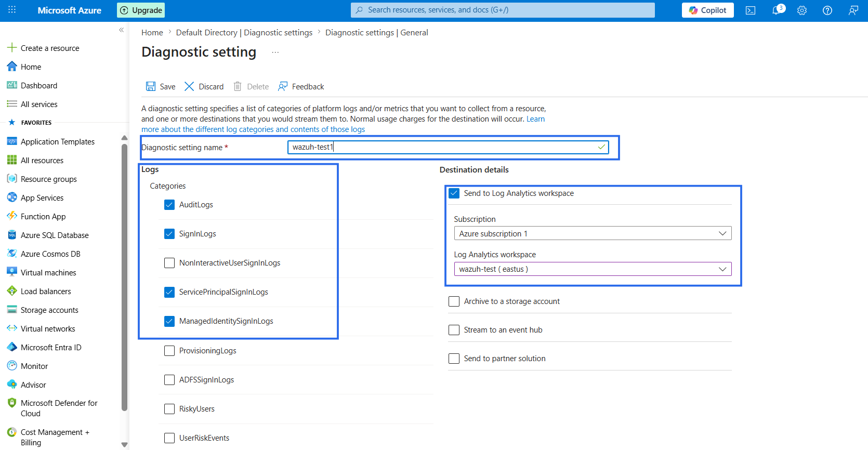Open Cloud Shell from the top bar
868x450 pixels.
pyautogui.click(x=751, y=10)
